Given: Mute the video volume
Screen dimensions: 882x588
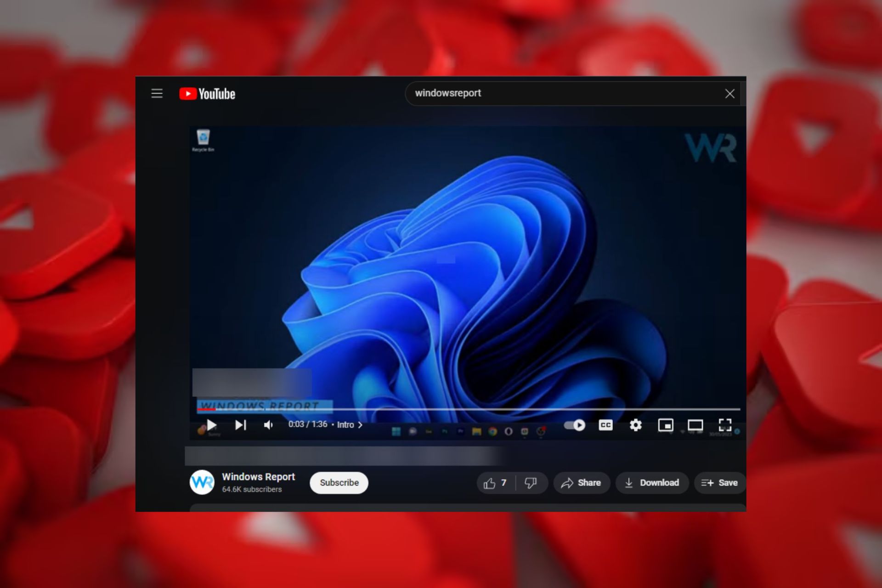Looking at the screenshot, I should (x=269, y=425).
